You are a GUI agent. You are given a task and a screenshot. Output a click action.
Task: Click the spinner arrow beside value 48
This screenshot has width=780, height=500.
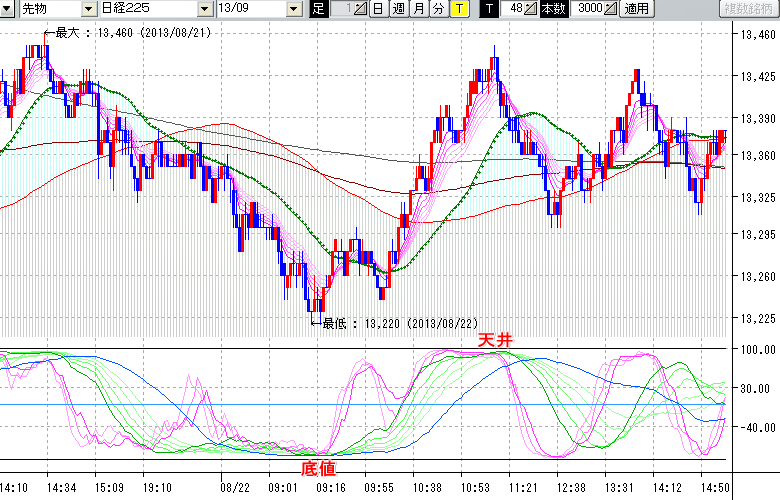click(x=532, y=9)
